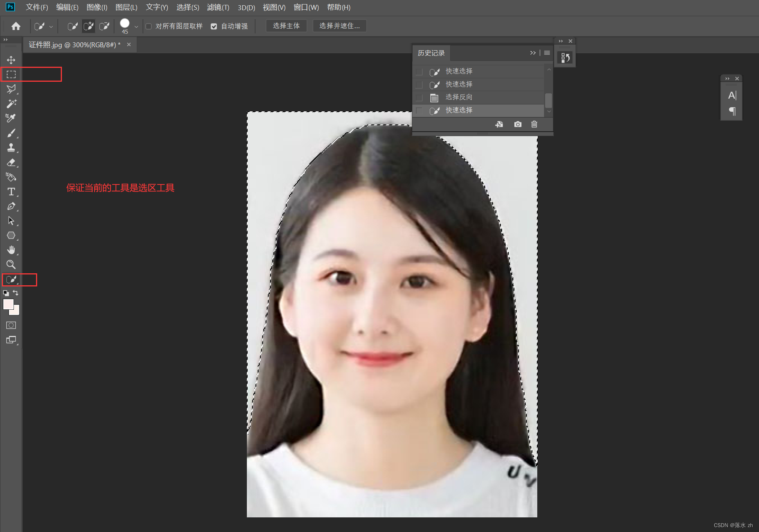Enable 对所有图层取样 checkbox

click(149, 26)
